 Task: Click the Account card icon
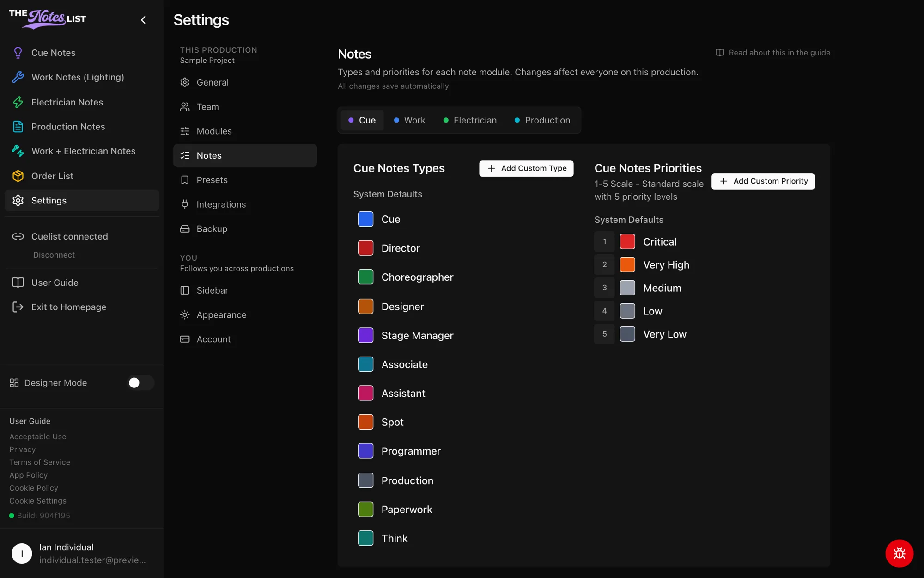(185, 339)
